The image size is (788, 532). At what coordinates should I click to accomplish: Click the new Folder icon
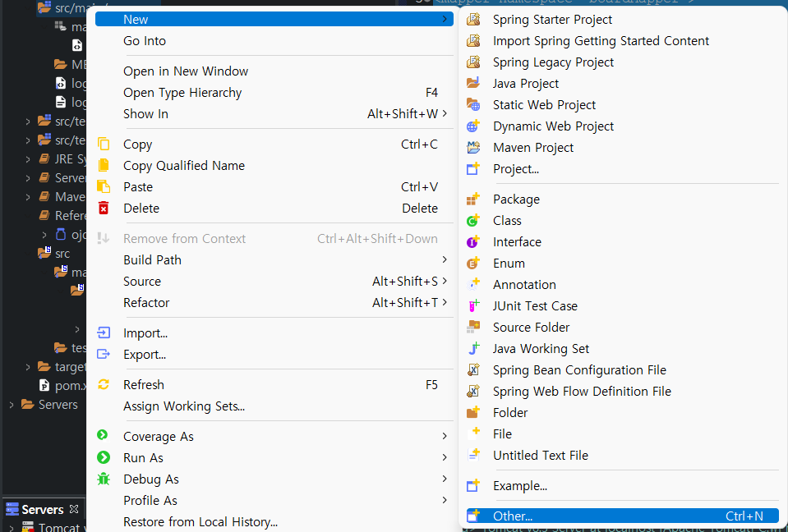tap(473, 413)
